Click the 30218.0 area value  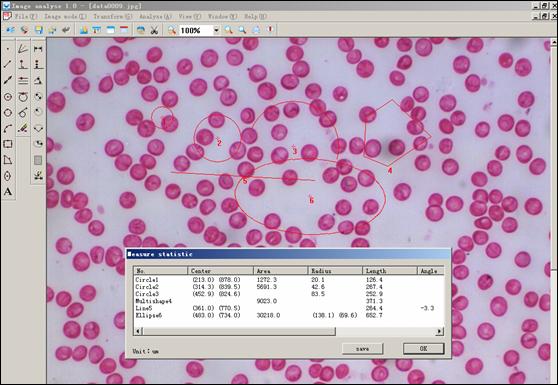[268, 315]
